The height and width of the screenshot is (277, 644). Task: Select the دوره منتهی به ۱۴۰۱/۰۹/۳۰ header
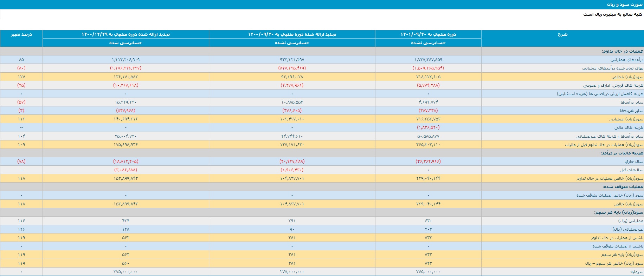pos(428,34)
